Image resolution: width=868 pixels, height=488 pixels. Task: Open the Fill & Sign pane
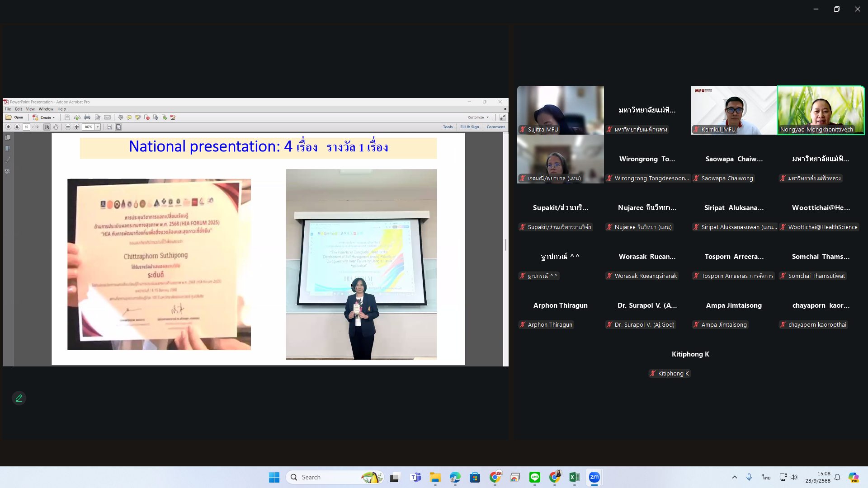[x=469, y=127]
